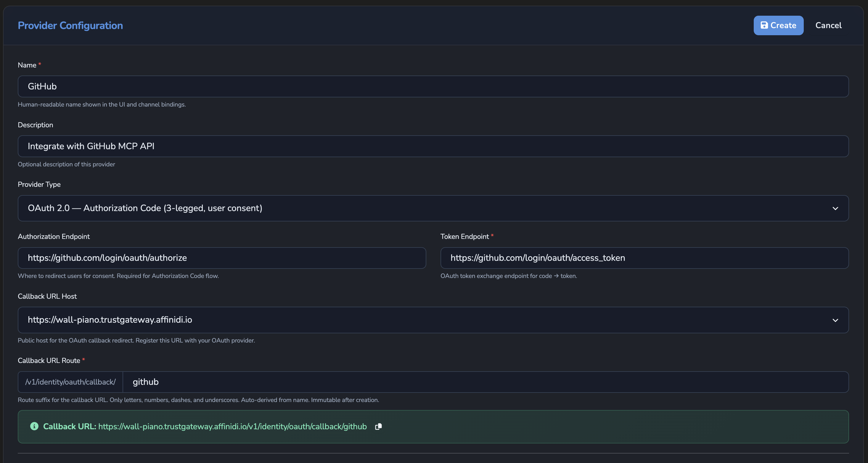Image resolution: width=868 pixels, height=463 pixels.
Task: Expand the Callback URL Host dropdown
Action: (433, 320)
